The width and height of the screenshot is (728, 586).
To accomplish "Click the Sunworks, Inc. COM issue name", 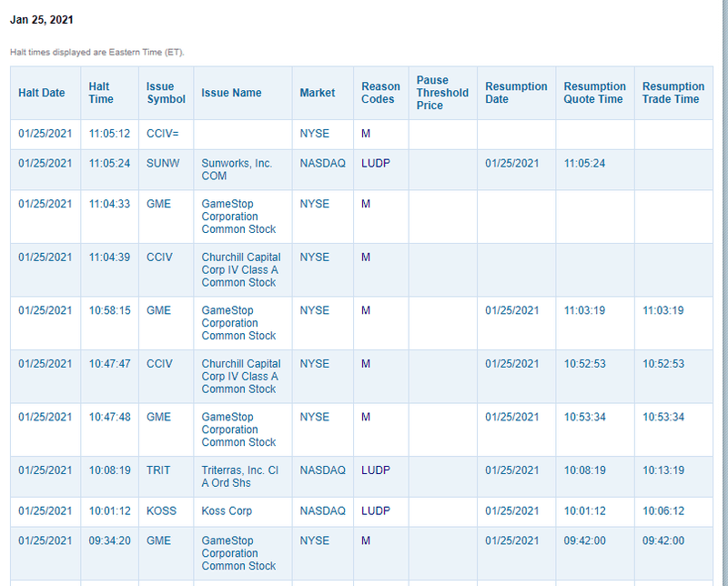I will 237,170.
